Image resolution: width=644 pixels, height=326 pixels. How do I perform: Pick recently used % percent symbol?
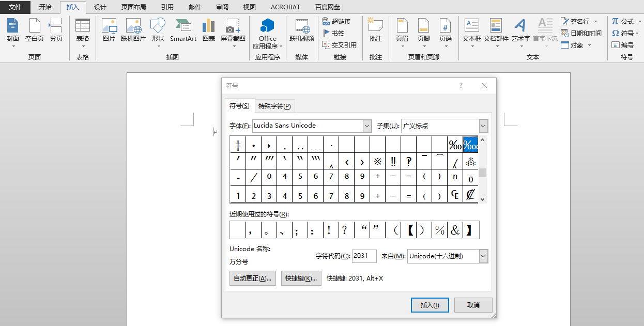[x=439, y=230]
